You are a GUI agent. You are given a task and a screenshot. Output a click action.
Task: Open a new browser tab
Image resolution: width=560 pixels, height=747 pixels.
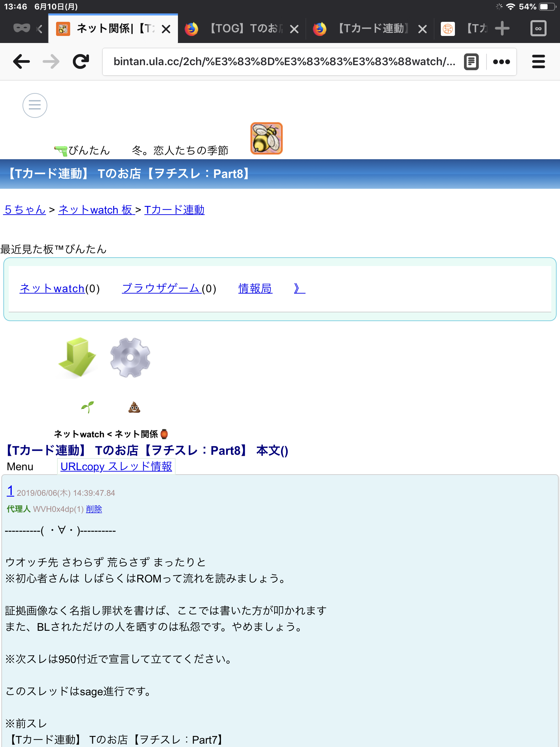coord(502,28)
